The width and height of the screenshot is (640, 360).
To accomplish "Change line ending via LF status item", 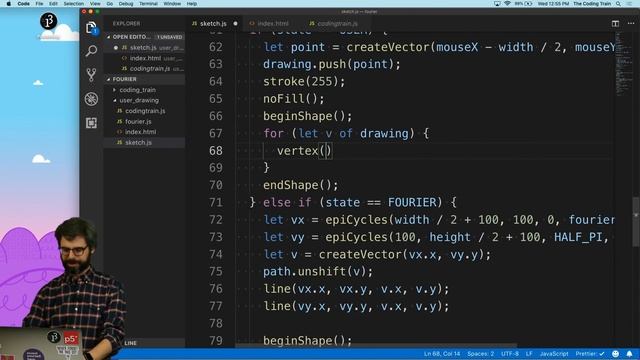I will pos(529,354).
